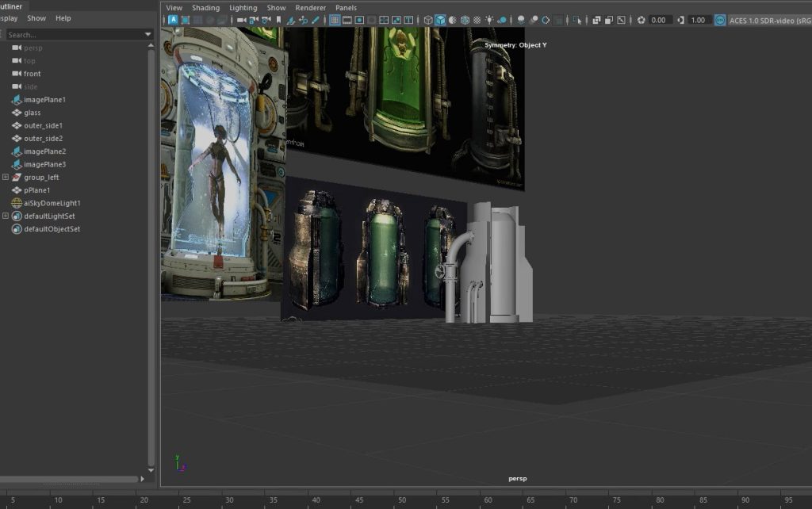Edit the exposure value field 0.00

click(x=661, y=20)
